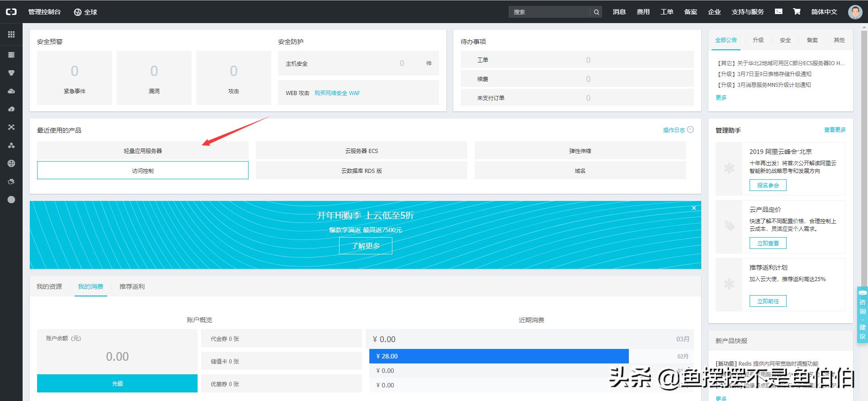Switch to the 升级 announcements tab
This screenshot has width=868, height=401.
pyautogui.click(x=758, y=40)
